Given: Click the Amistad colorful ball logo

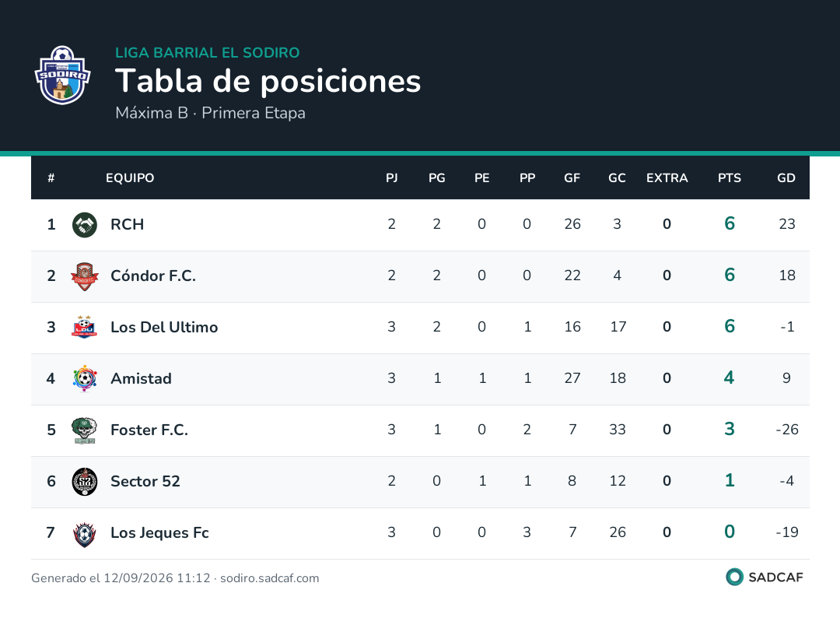Looking at the screenshot, I should [85, 379].
